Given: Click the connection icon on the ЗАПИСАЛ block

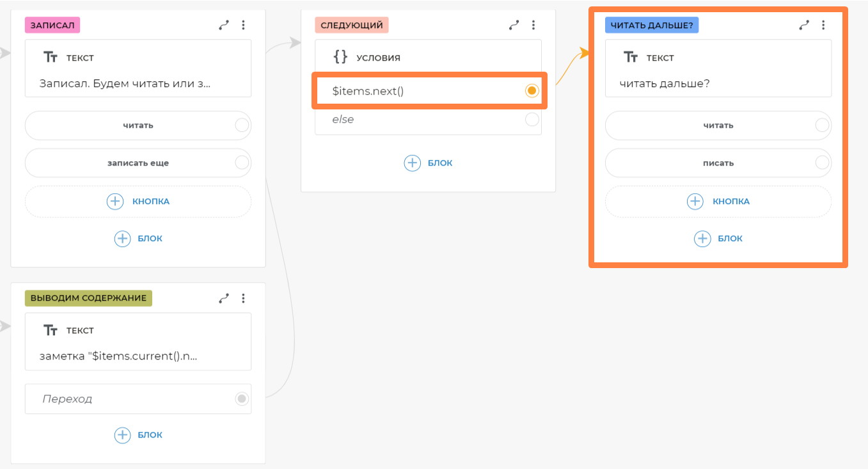Looking at the screenshot, I should click(x=224, y=26).
